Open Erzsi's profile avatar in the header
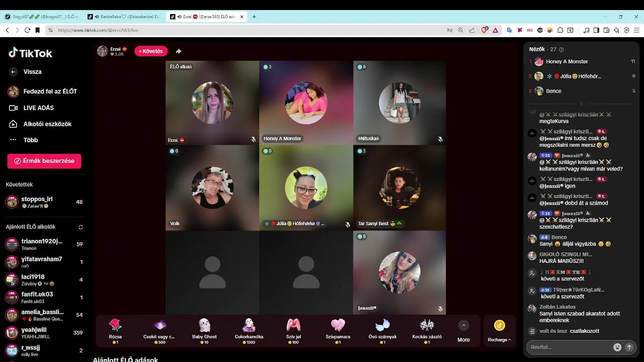 [102, 51]
